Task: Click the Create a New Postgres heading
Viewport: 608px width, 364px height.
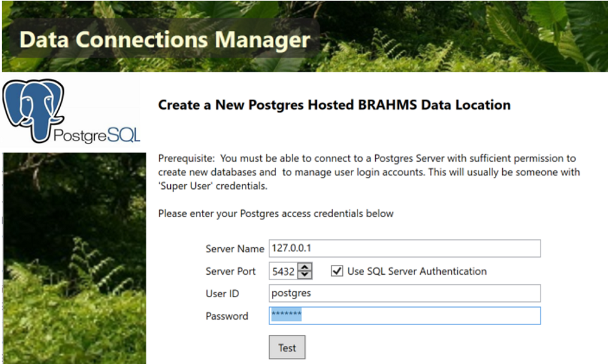Action: (x=334, y=105)
